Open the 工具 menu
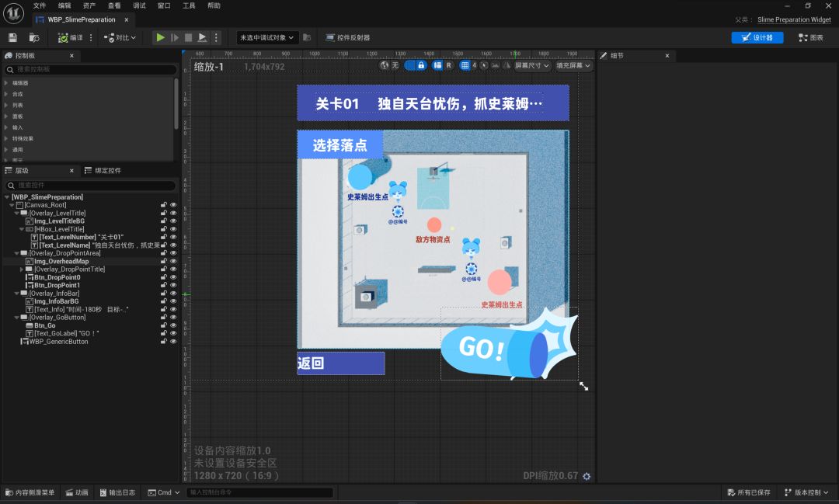 189,5
